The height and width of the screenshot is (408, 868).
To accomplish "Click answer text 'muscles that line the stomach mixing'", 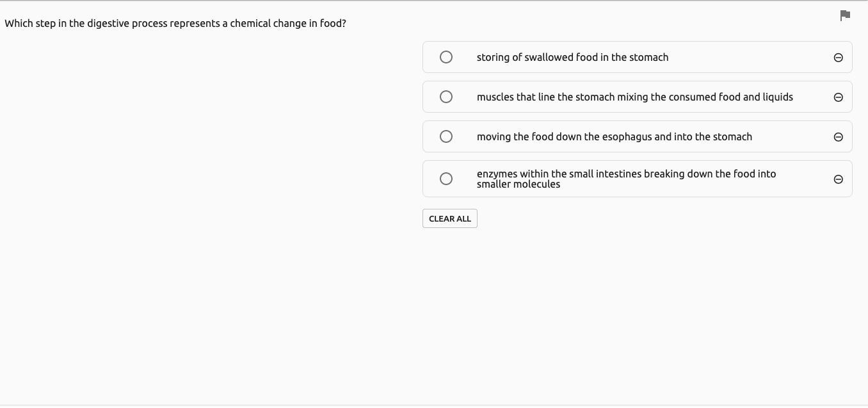I will 634,97.
